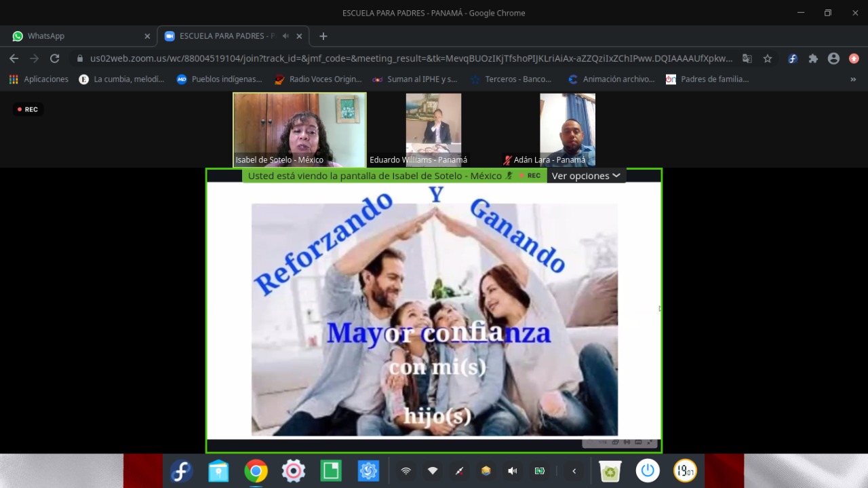Click the power button icon in dock
This screenshot has height=488, width=868.
tap(648, 470)
